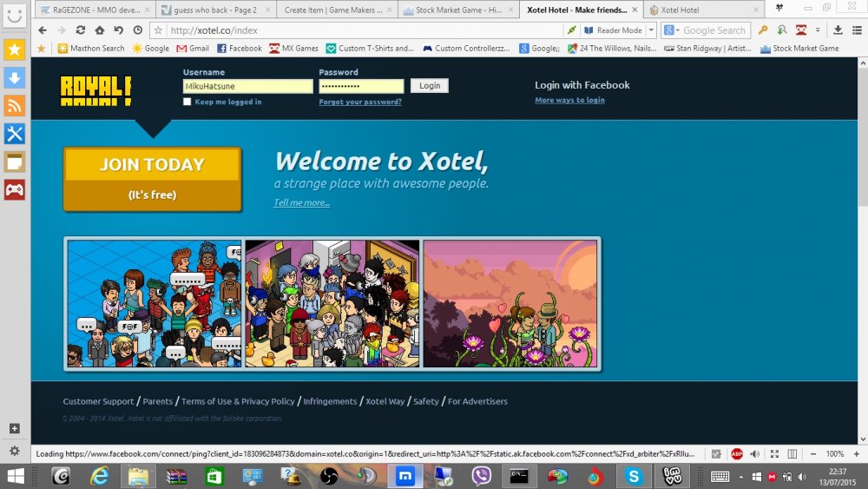Click the Magic Fill key icon
The height and width of the screenshot is (489, 868).
point(763,30)
